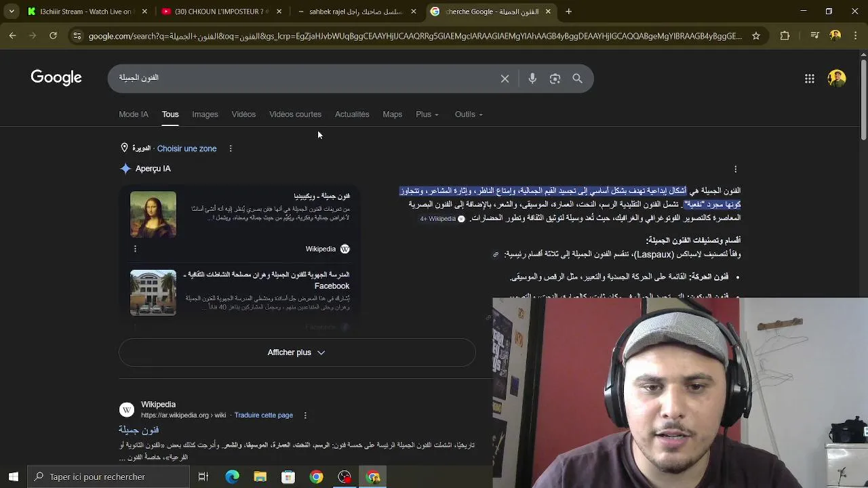Submit search with the magnifying glass icon
The image size is (868, 488).
[577, 79]
